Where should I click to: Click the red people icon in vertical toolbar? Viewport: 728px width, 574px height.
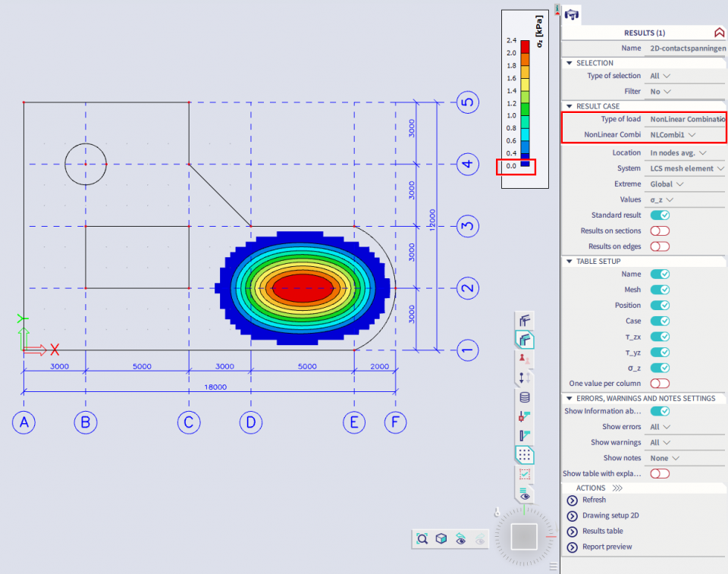click(525, 358)
